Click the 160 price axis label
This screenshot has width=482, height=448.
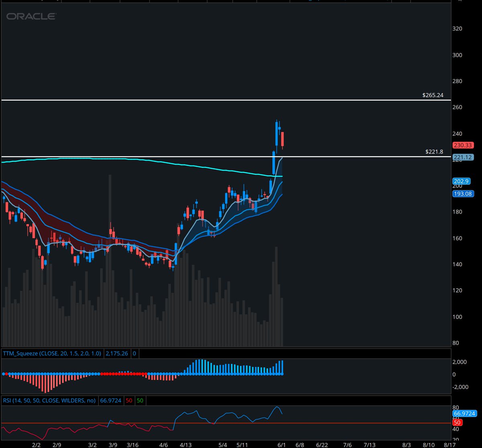click(x=458, y=238)
